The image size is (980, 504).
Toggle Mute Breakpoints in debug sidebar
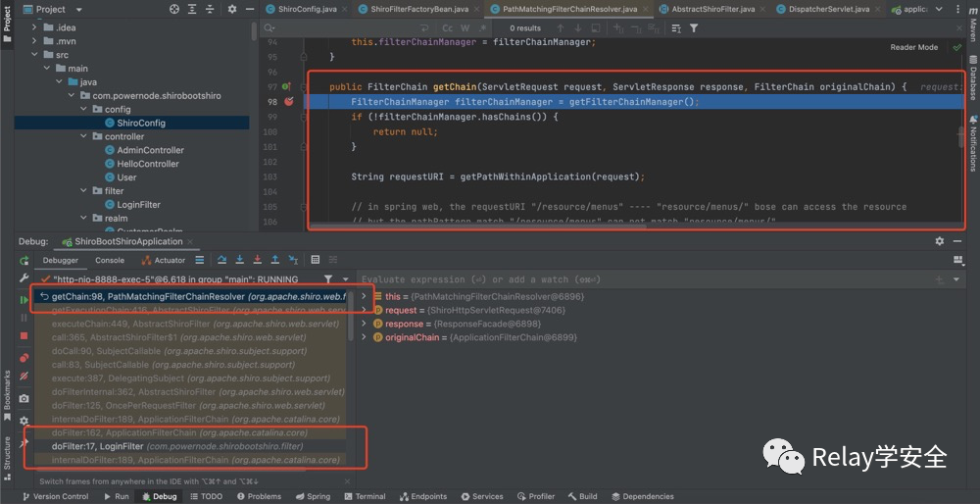tap(24, 377)
